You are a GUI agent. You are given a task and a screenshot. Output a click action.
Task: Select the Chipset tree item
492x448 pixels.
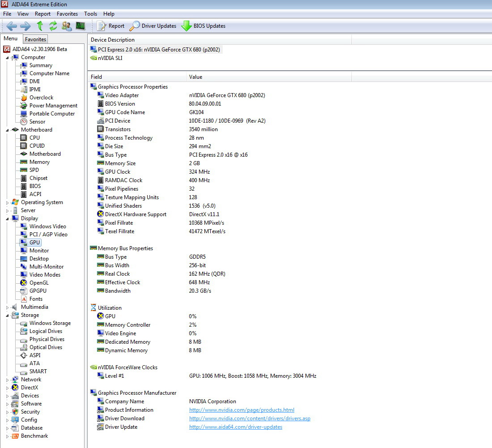coord(38,178)
